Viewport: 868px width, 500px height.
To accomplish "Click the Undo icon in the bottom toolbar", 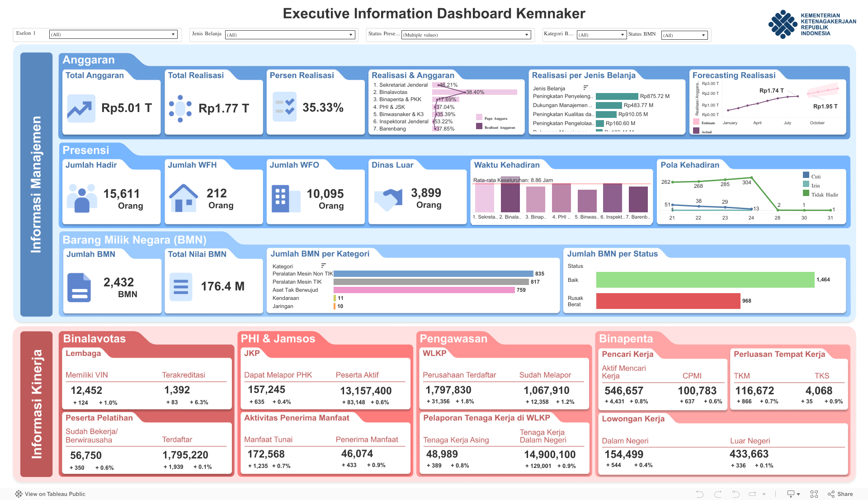I will point(700,494).
